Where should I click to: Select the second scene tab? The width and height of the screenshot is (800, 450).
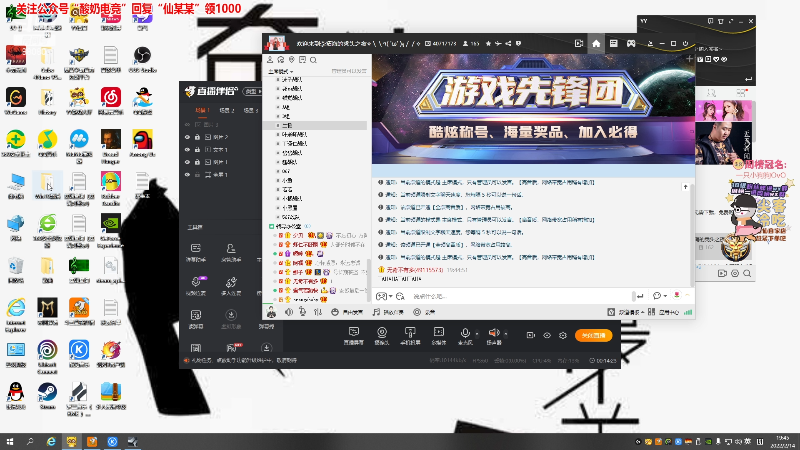(227, 110)
